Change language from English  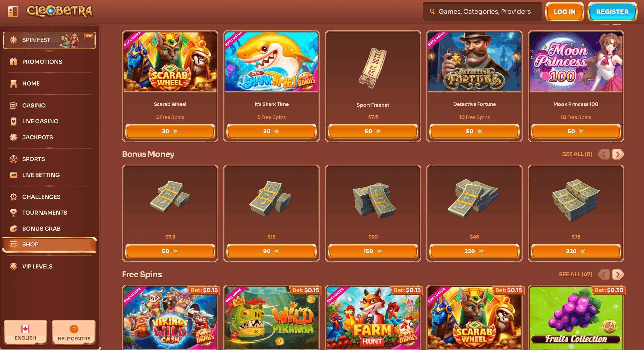tap(25, 333)
